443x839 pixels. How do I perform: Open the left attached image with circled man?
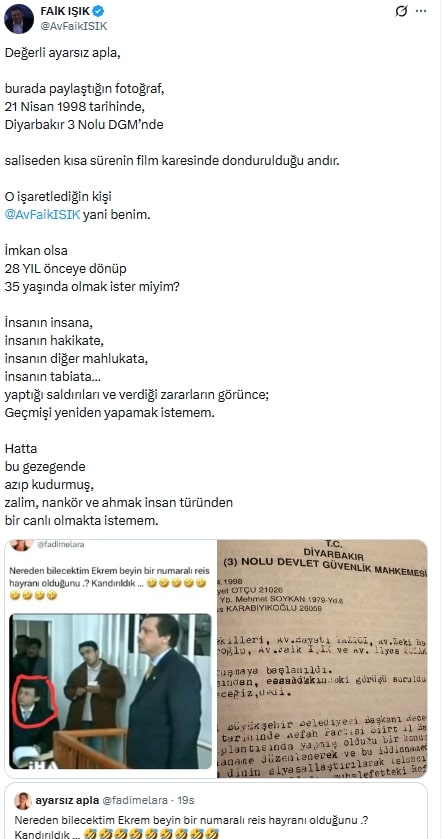point(111,659)
